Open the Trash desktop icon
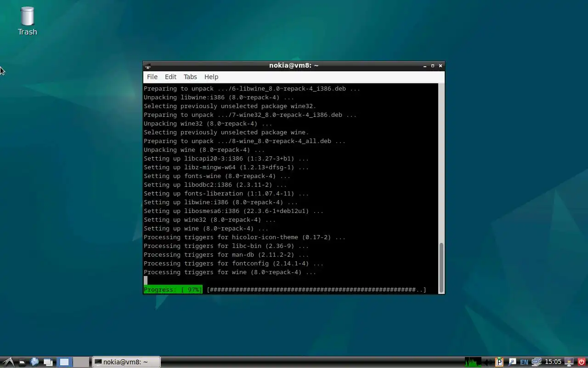Screen dimensions: 588x368 [x=27, y=21]
